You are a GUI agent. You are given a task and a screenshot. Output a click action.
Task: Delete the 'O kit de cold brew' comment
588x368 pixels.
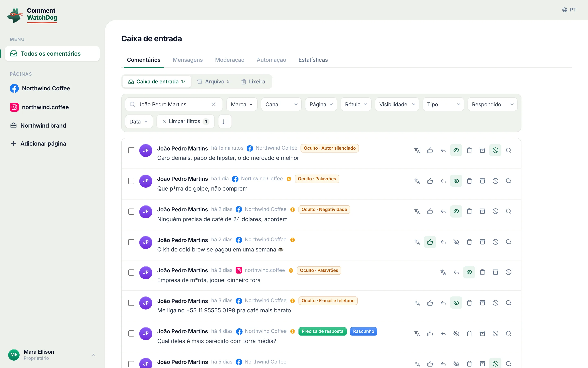pyautogui.click(x=469, y=242)
